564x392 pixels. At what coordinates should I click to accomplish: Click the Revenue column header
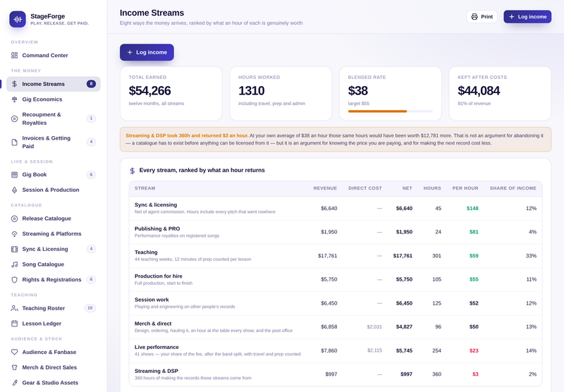pos(325,188)
